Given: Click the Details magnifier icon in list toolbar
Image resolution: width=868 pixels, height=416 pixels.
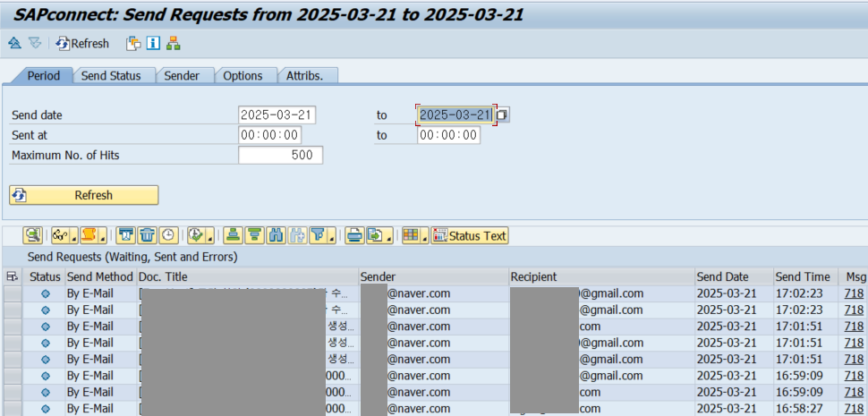Looking at the screenshot, I should point(33,235).
